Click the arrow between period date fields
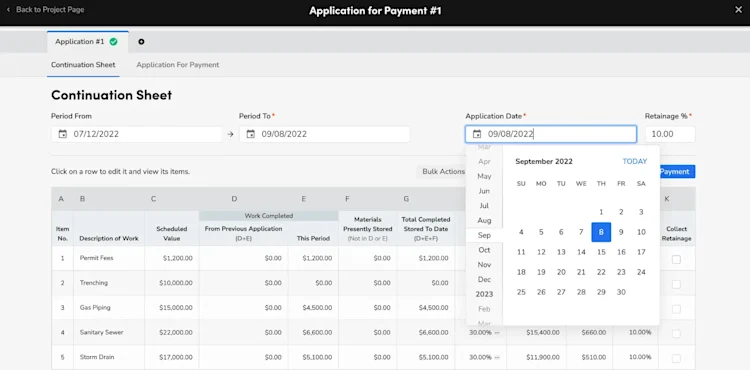 tap(231, 134)
